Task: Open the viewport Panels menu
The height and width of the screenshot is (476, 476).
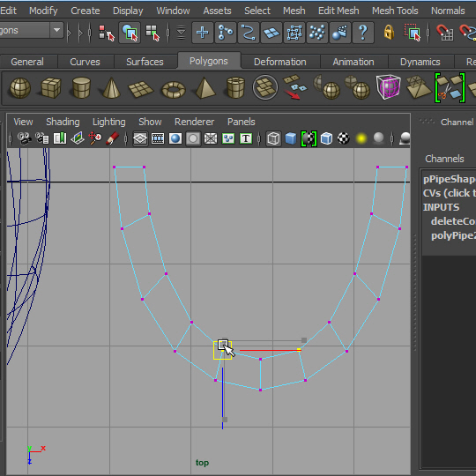Action: pos(241,122)
